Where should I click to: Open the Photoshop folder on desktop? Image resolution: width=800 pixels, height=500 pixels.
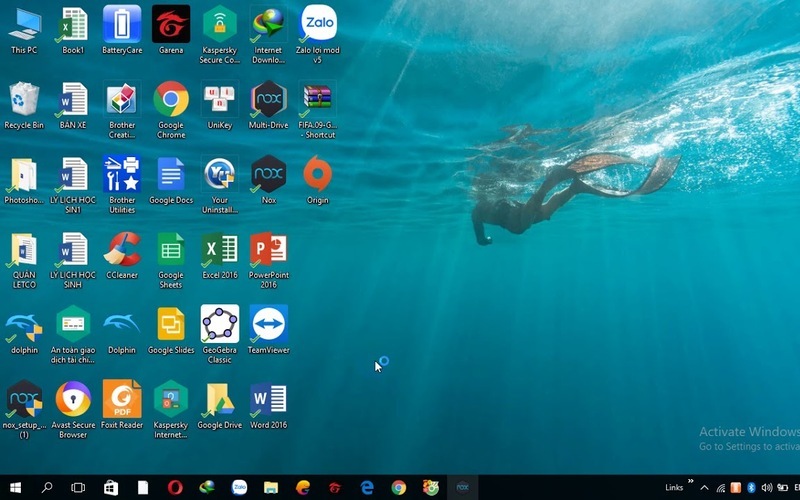coord(24,180)
